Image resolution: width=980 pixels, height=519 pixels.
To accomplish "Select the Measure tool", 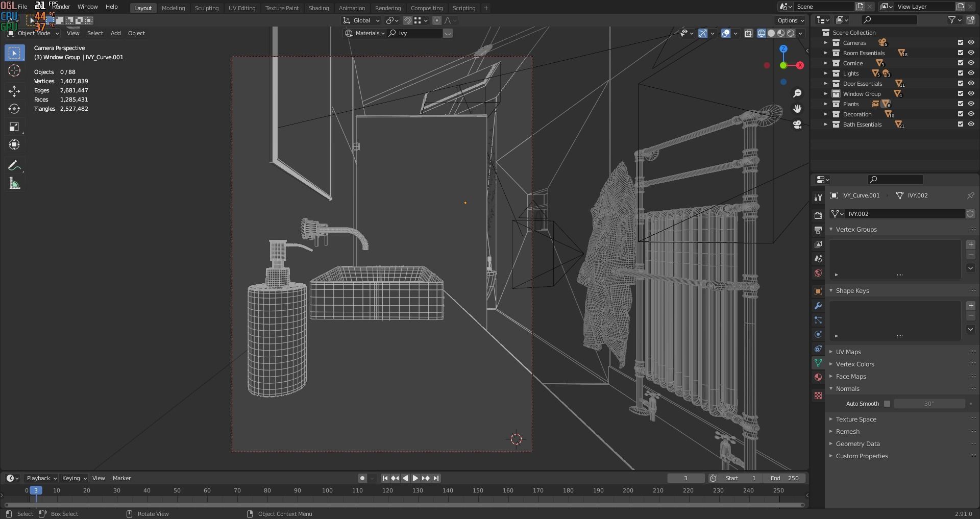I will [14, 183].
